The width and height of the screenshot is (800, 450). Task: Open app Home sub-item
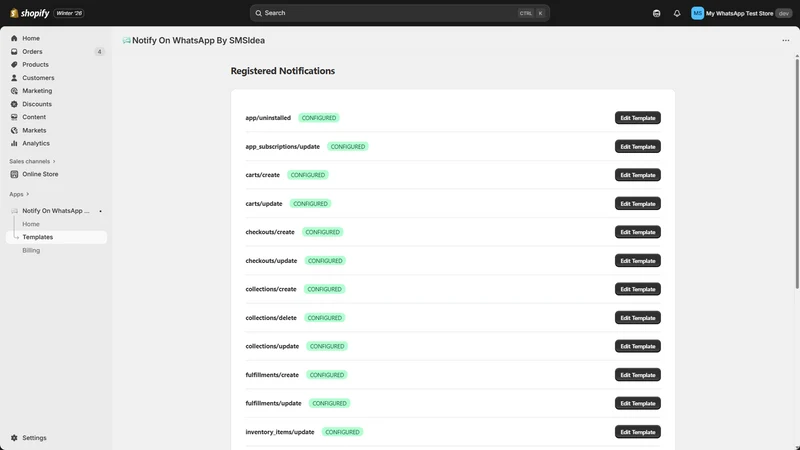pos(31,224)
